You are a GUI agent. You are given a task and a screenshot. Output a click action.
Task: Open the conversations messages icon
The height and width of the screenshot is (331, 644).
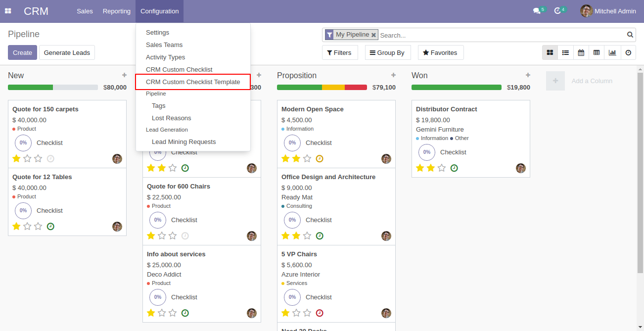537,11
